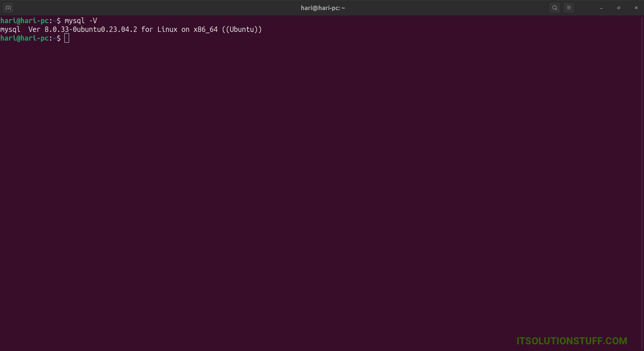Click the new tab plus icon
Viewport: 644px width, 351px height.
pyautogui.click(x=8, y=8)
